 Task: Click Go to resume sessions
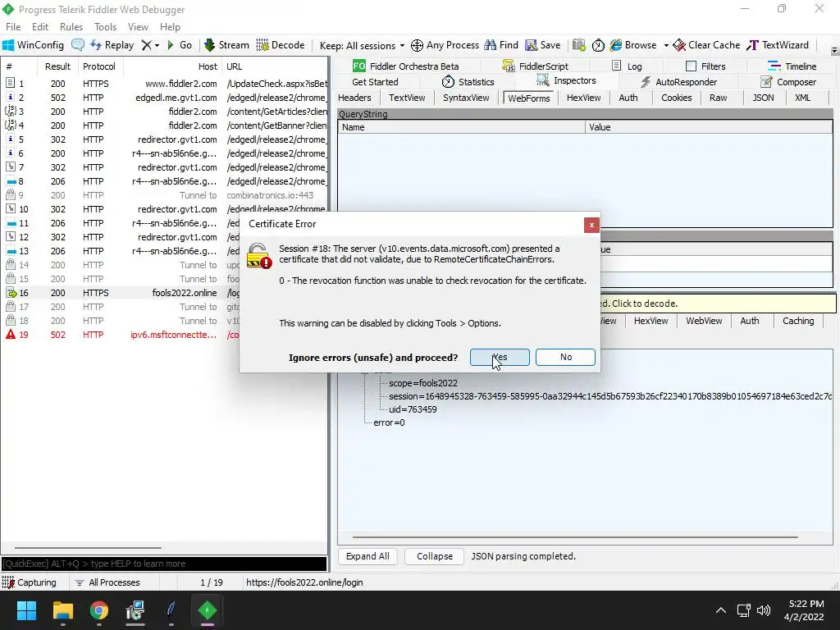click(180, 45)
